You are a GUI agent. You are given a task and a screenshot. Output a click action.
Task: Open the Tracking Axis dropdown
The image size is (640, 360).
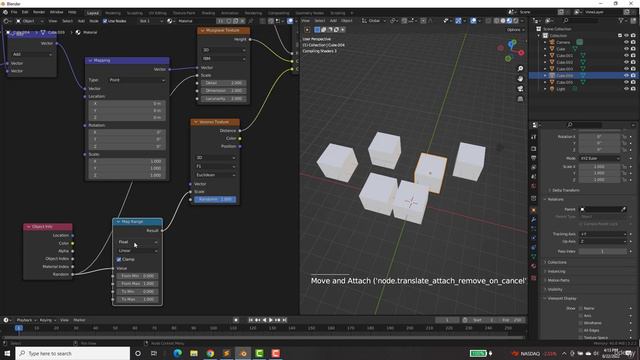pos(602,234)
